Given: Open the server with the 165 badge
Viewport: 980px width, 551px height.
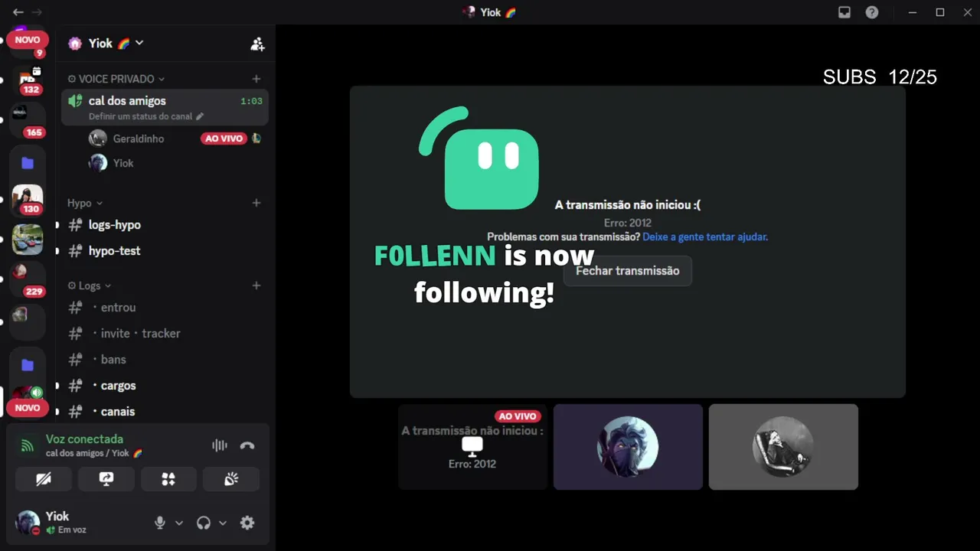Looking at the screenshot, I should (x=28, y=119).
